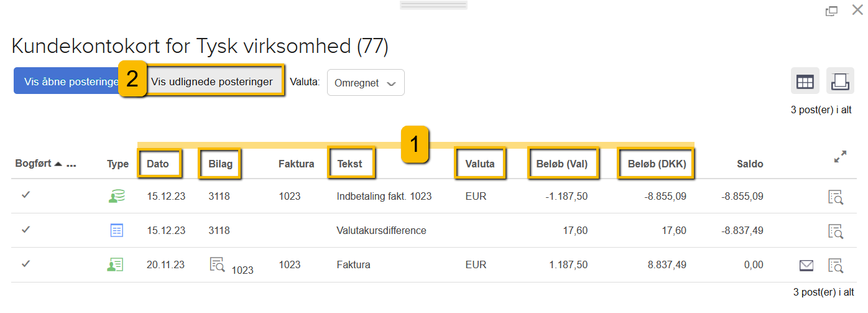Open the Valuta Omregnet dropdown
Screen dimensions: 868x313
[365, 83]
